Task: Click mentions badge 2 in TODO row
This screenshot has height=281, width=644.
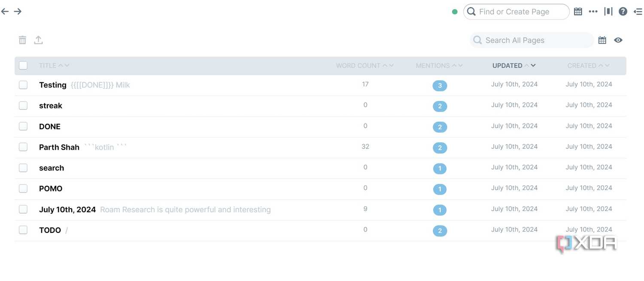Action: pos(440,231)
